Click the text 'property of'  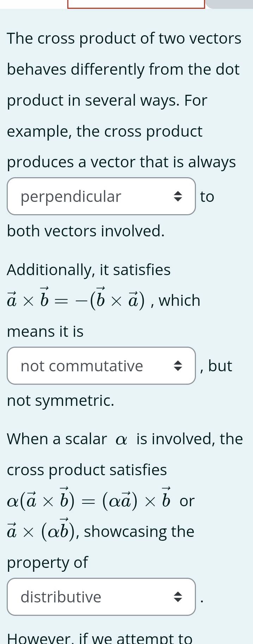coord(47,562)
